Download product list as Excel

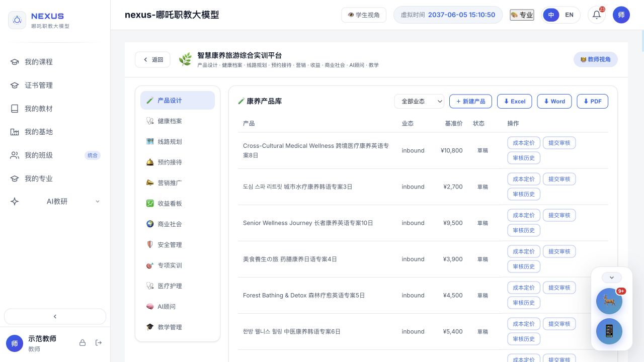514,101
